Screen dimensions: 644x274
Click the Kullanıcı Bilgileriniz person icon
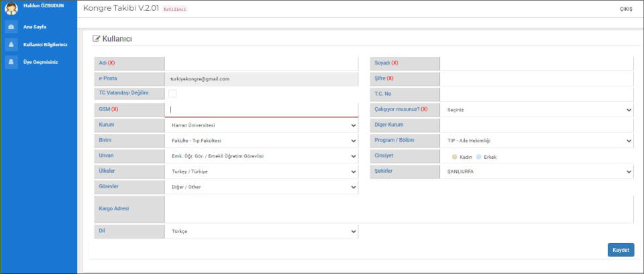[x=11, y=44]
